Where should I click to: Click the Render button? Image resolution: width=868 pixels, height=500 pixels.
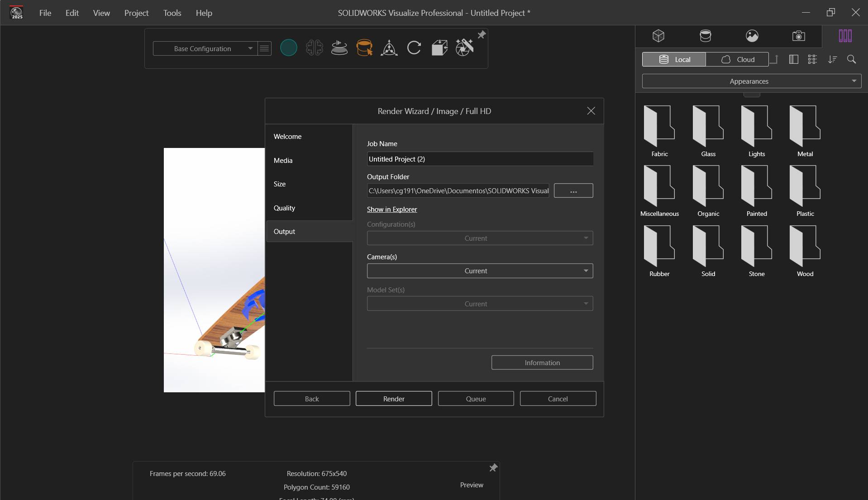click(393, 398)
